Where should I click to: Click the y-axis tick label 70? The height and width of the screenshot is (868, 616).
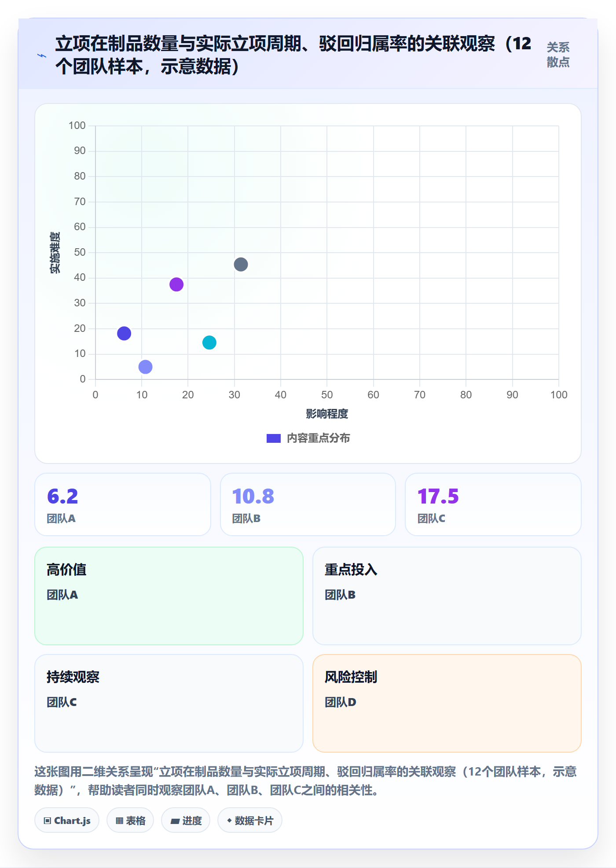pyautogui.click(x=80, y=202)
